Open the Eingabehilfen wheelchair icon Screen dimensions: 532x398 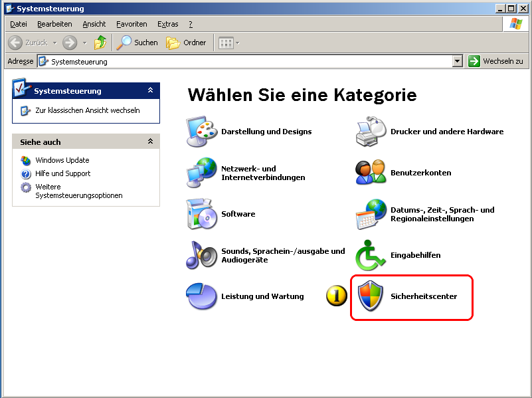(x=370, y=255)
